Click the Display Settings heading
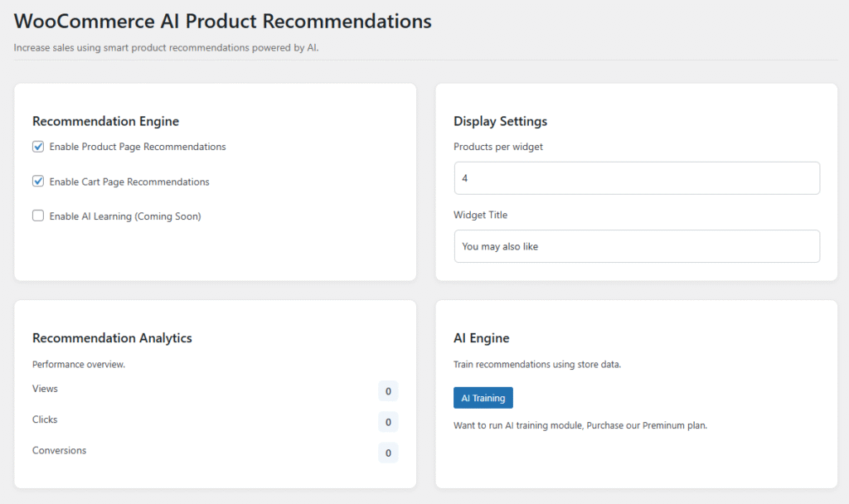Viewport: 849px width, 504px height. tap(500, 121)
